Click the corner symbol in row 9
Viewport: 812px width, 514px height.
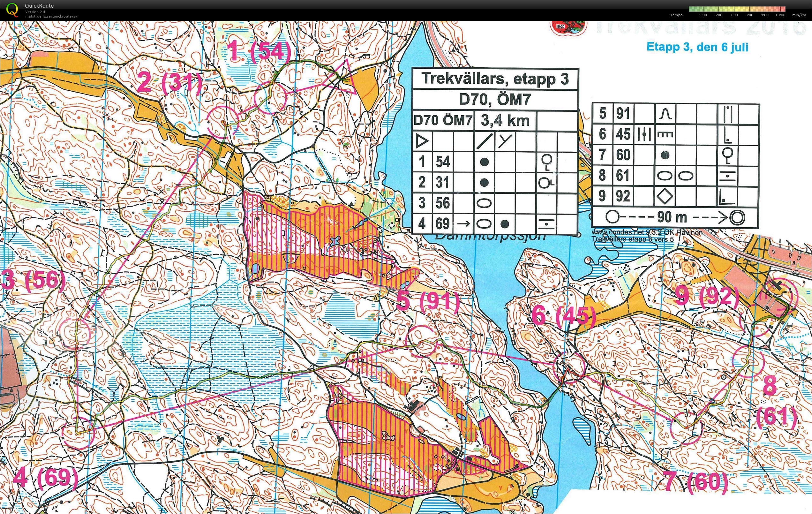(727, 196)
